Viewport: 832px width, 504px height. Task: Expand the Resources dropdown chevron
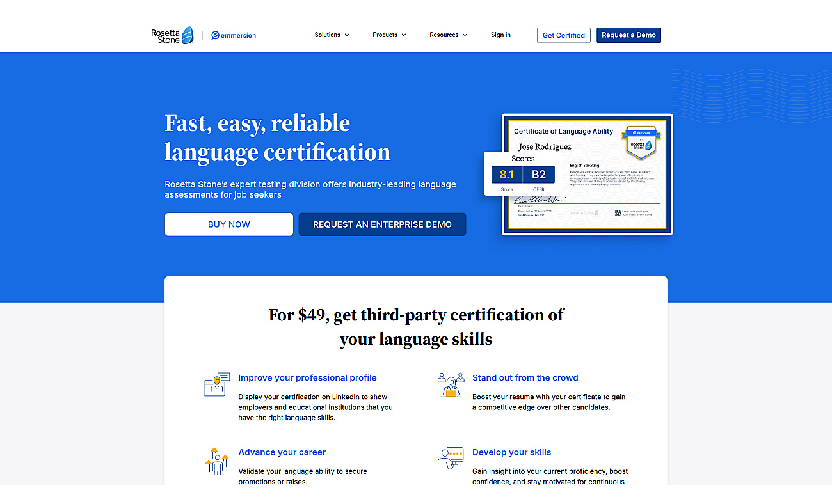[x=465, y=35]
